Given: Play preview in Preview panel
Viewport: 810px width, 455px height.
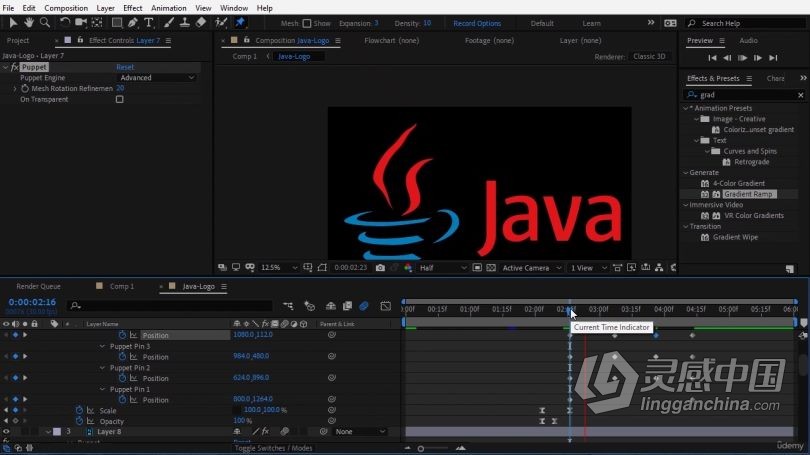Looking at the screenshot, I should [x=742, y=58].
